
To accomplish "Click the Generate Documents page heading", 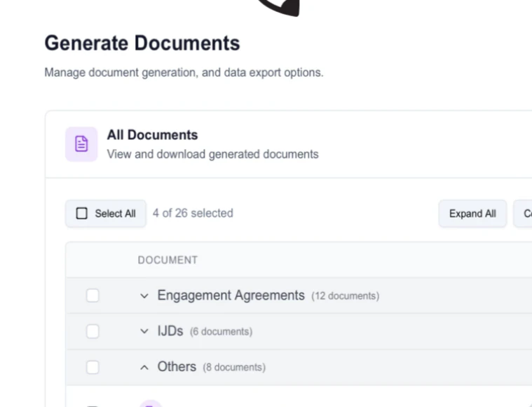I will (x=142, y=44).
